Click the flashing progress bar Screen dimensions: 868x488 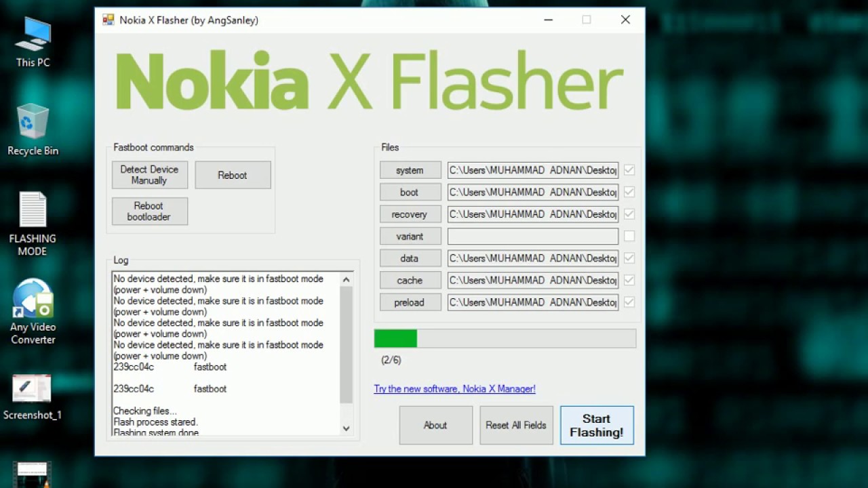[505, 338]
